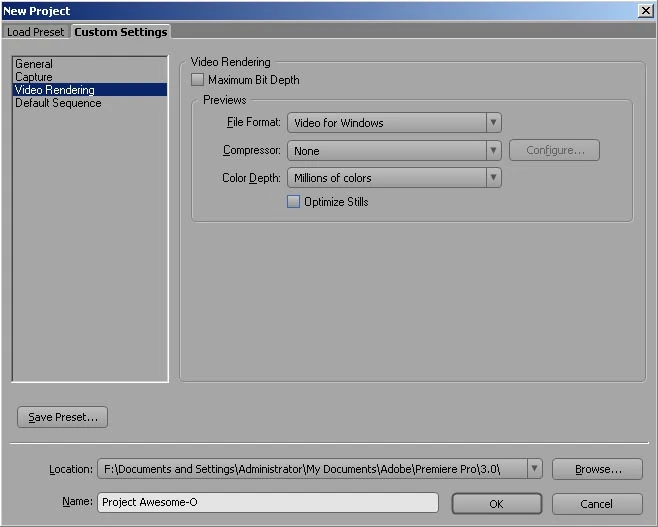The image size is (658, 527).
Task: Expand the Location path dropdown
Action: click(534, 469)
